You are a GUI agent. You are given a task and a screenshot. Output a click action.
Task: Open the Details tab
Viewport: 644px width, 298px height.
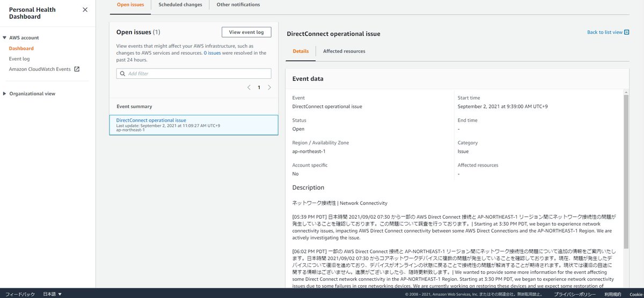tap(301, 51)
